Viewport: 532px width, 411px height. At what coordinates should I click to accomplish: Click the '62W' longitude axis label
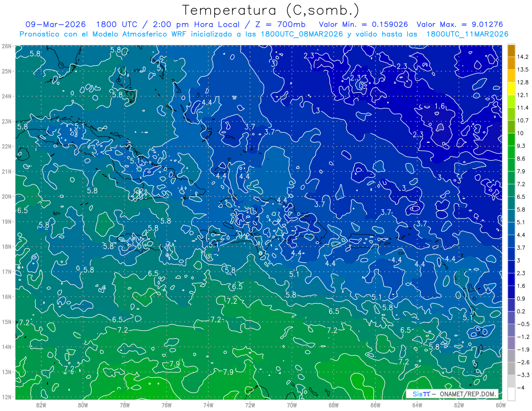click(x=459, y=405)
